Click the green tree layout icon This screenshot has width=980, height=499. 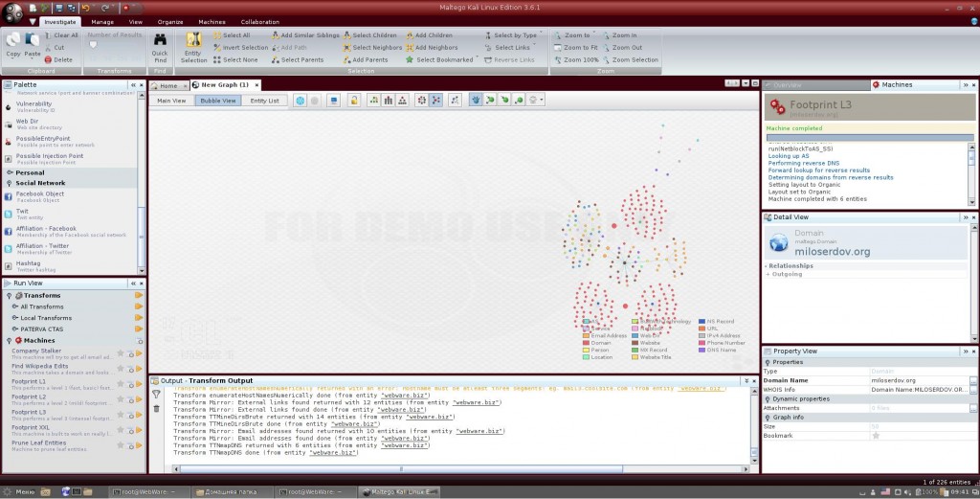click(x=374, y=100)
